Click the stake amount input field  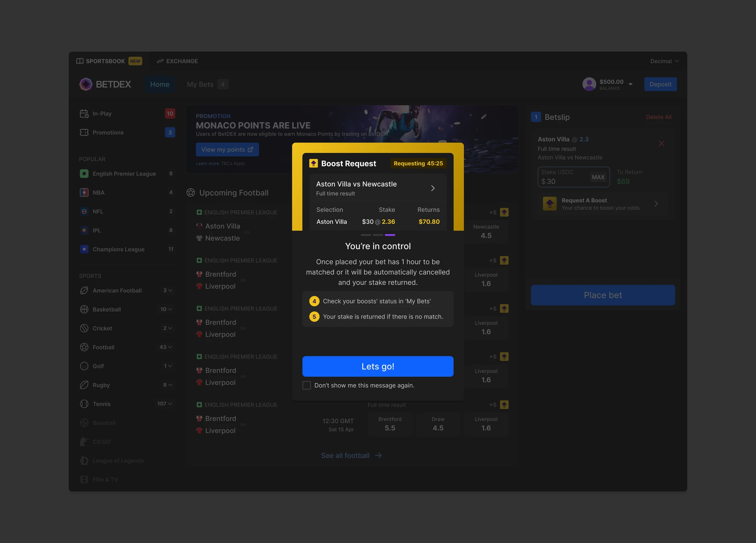point(561,181)
